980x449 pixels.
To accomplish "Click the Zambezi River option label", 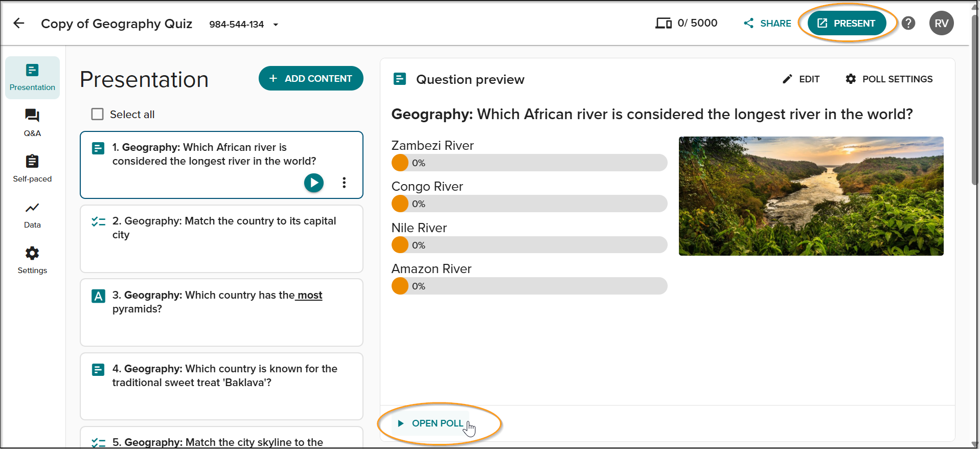I will [432, 145].
